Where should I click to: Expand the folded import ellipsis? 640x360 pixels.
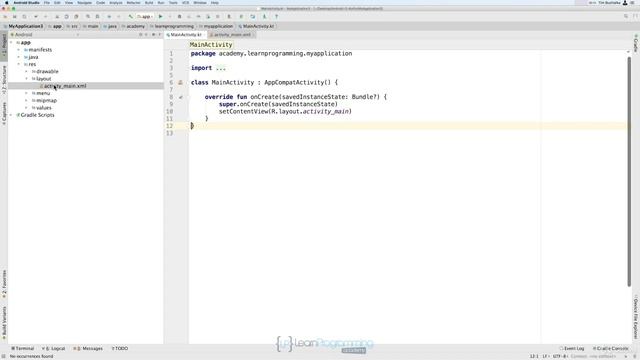[x=220, y=68]
